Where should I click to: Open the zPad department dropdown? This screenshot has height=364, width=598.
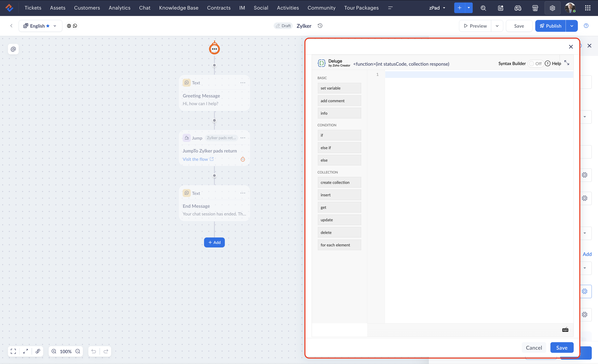pyautogui.click(x=437, y=8)
